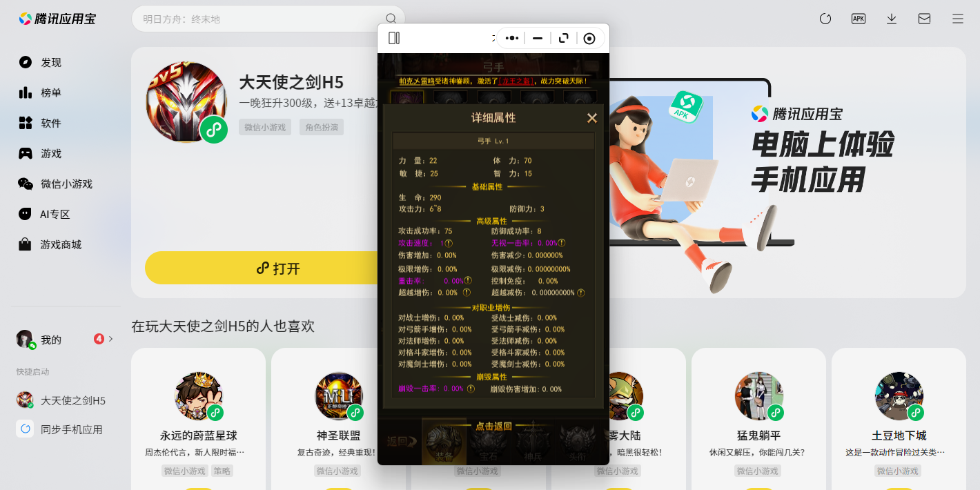The height and width of the screenshot is (490, 980).
Task: Open the 神圣联盟 game card
Action: click(x=338, y=418)
